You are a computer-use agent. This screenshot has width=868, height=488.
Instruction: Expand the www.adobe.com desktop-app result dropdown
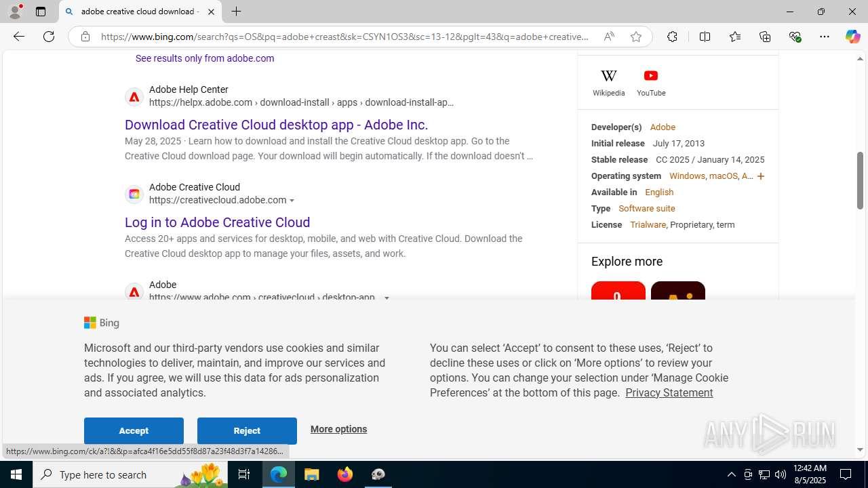tap(387, 298)
